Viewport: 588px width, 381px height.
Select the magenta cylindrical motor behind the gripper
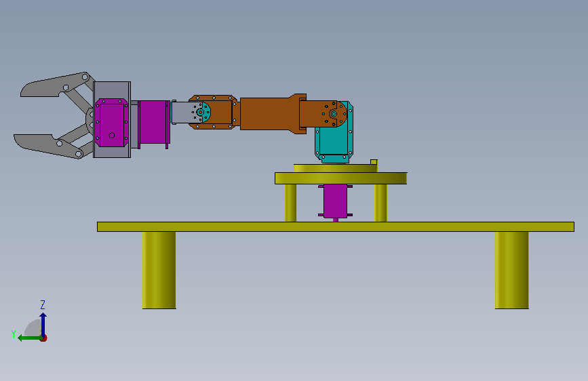tap(154, 122)
